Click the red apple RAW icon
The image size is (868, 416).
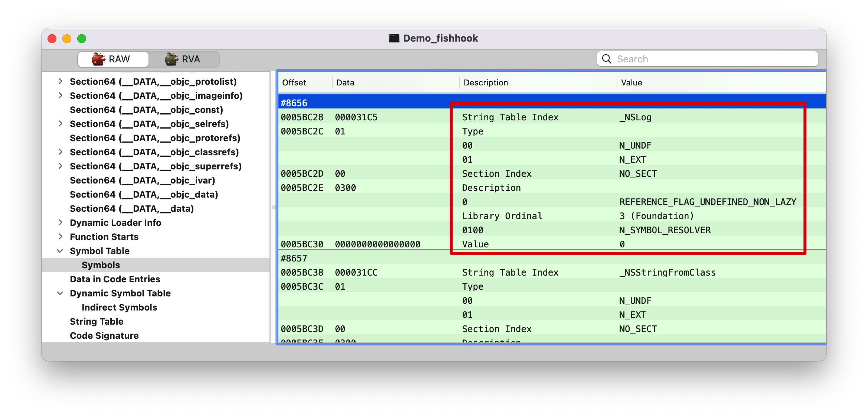click(98, 59)
